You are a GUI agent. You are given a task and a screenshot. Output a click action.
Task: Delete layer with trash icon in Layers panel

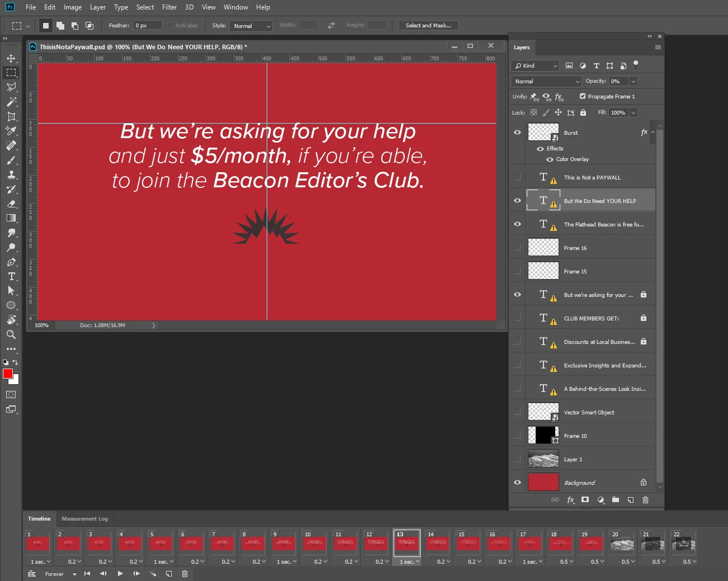point(645,500)
